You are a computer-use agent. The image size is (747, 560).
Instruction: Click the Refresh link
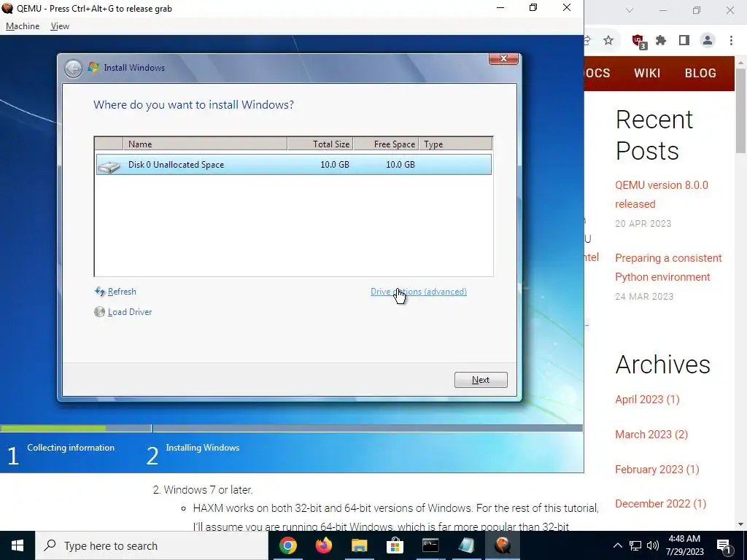click(122, 292)
